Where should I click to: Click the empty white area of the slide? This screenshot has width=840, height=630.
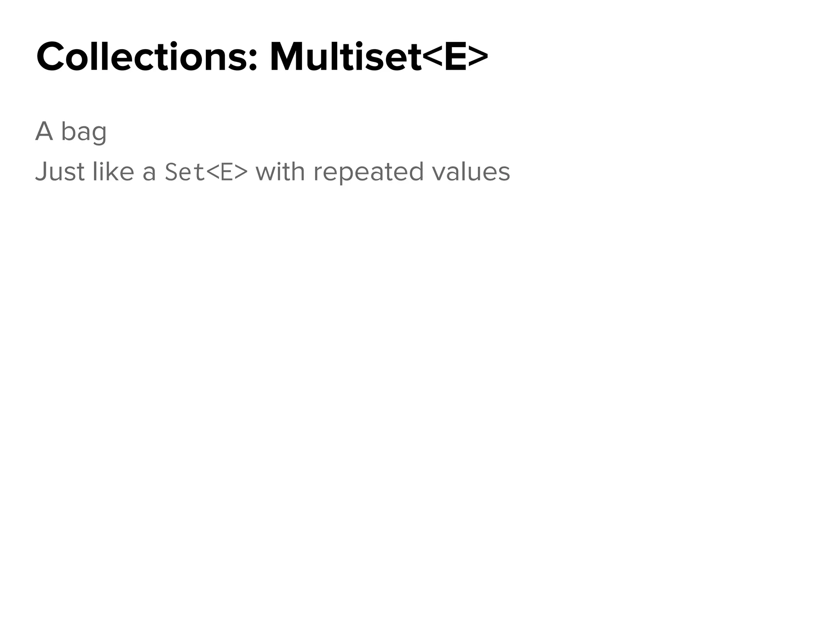point(420,390)
